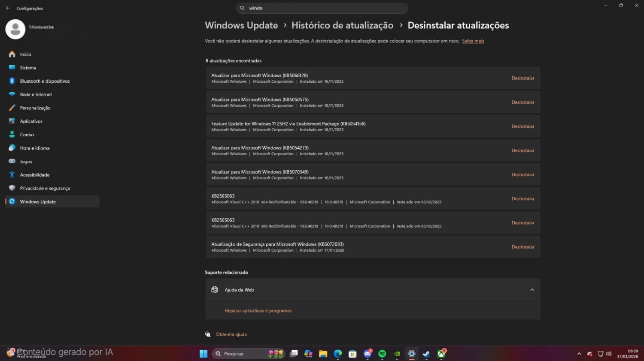Open the volume control in system tray

point(608,354)
